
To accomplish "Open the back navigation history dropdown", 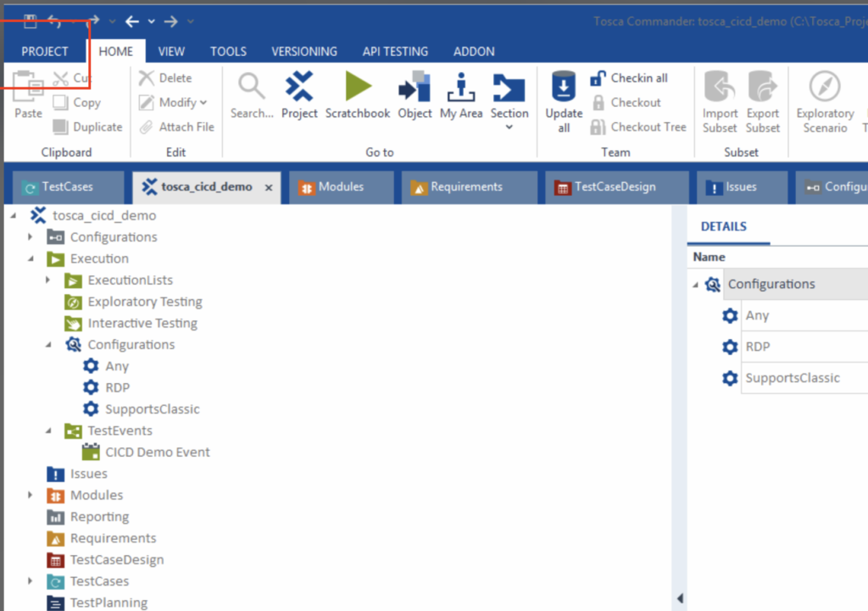I will point(151,21).
